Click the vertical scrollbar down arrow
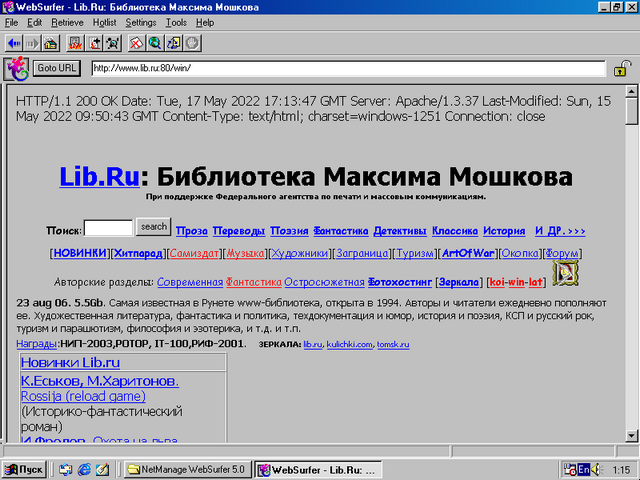The height and width of the screenshot is (480, 640). [631, 435]
